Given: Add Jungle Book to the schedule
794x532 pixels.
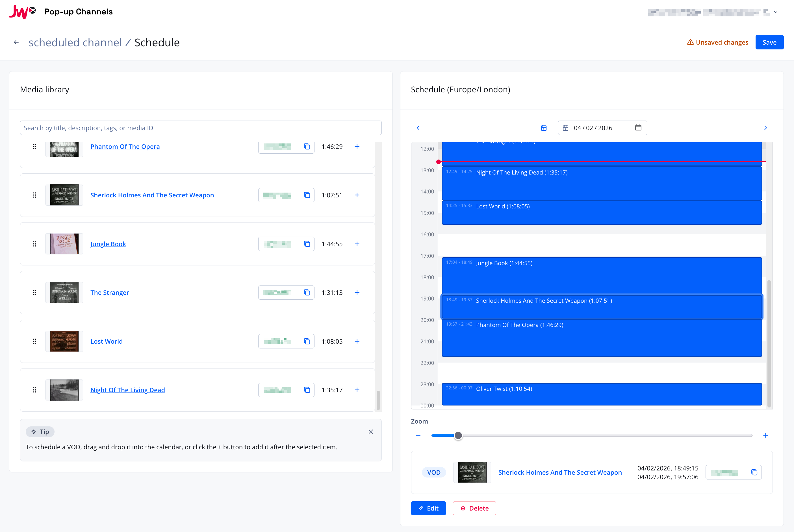Looking at the screenshot, I should [x=357, y=244].
